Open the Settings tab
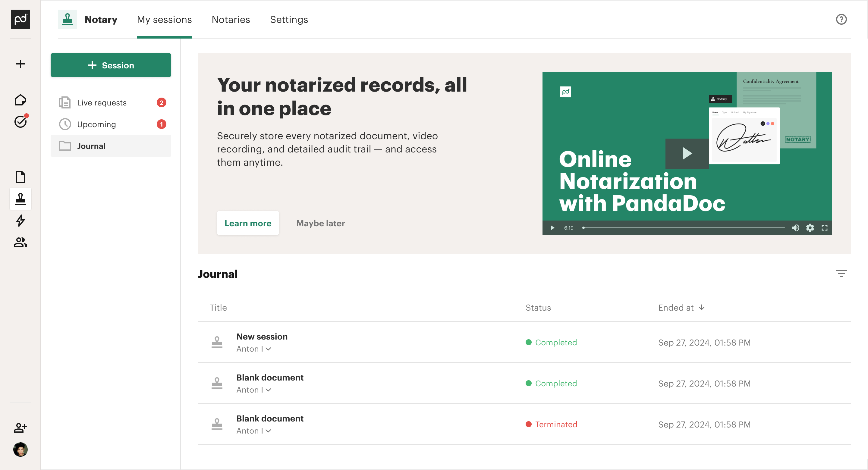The width and height of the screenshot is (868, 470). coord(289,20)
